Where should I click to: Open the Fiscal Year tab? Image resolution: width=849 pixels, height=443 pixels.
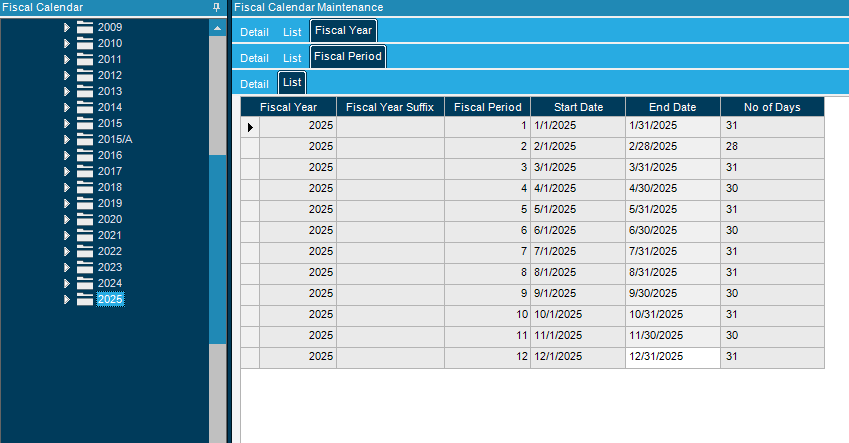343,31
